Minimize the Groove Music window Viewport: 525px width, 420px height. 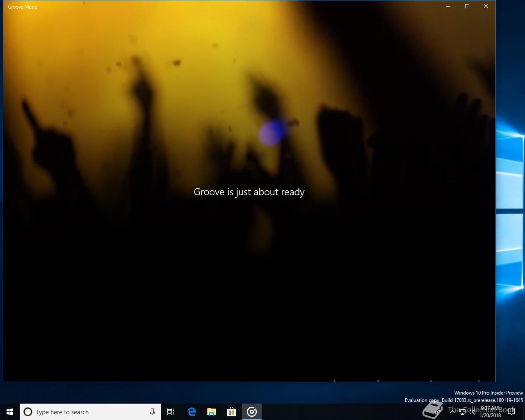pos(448,6)
